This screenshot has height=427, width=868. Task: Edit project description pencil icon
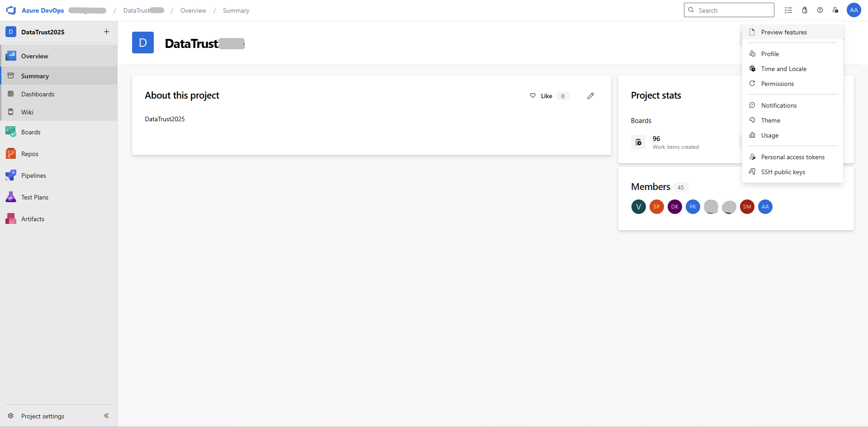point(591,96)
